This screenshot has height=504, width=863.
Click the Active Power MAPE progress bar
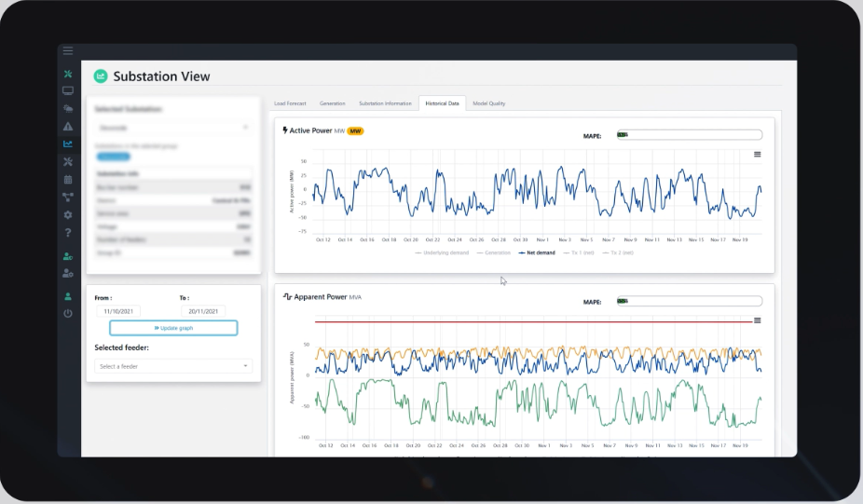(x=690, y=135)
